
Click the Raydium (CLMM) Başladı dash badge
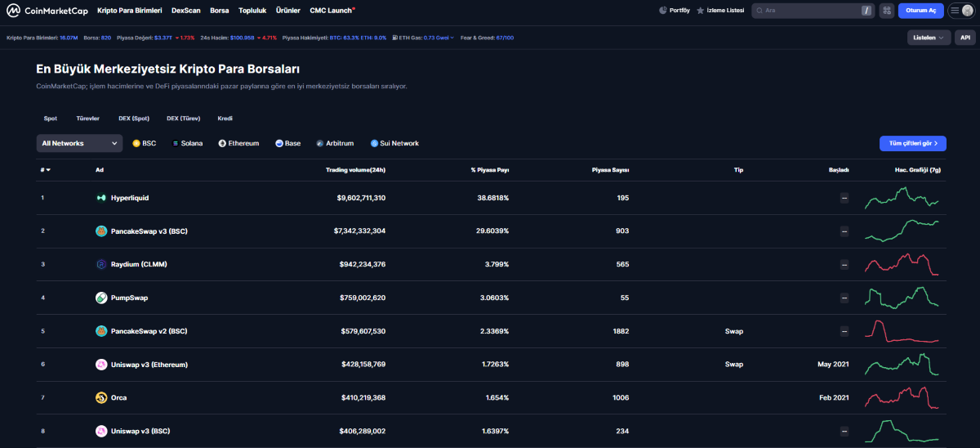844,265
